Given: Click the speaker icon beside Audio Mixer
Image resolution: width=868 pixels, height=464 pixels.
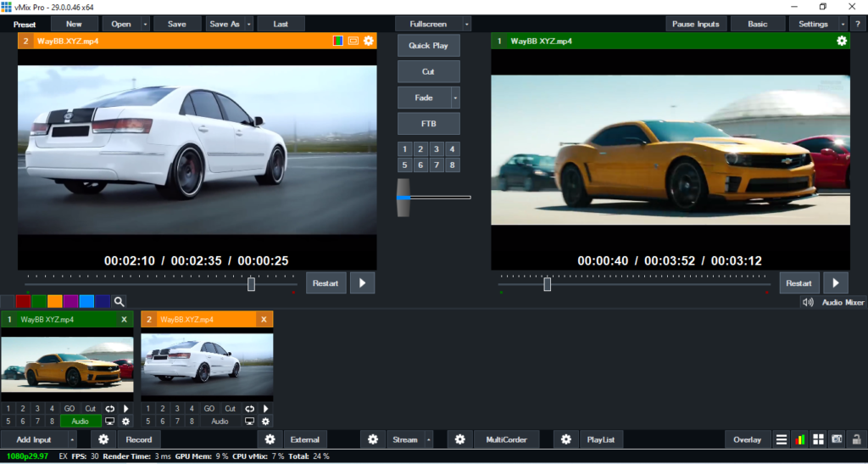Looking at the screenshot, I should (x=808, y=302).
